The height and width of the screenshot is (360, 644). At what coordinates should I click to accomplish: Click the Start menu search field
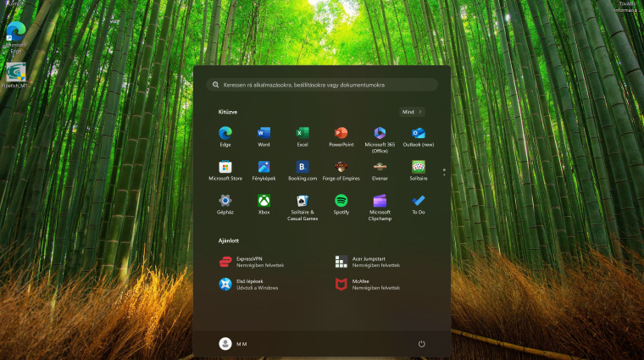[x=322, y=85]
